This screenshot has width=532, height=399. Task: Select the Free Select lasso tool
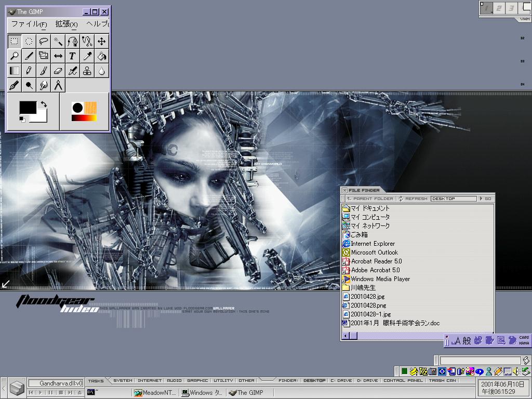pos(44,42)
